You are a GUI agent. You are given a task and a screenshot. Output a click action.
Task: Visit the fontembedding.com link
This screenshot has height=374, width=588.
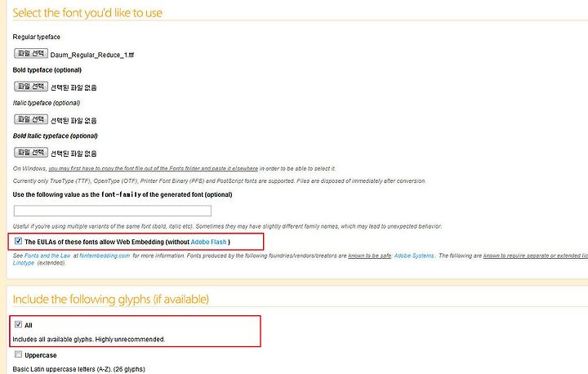pos(105,256)
